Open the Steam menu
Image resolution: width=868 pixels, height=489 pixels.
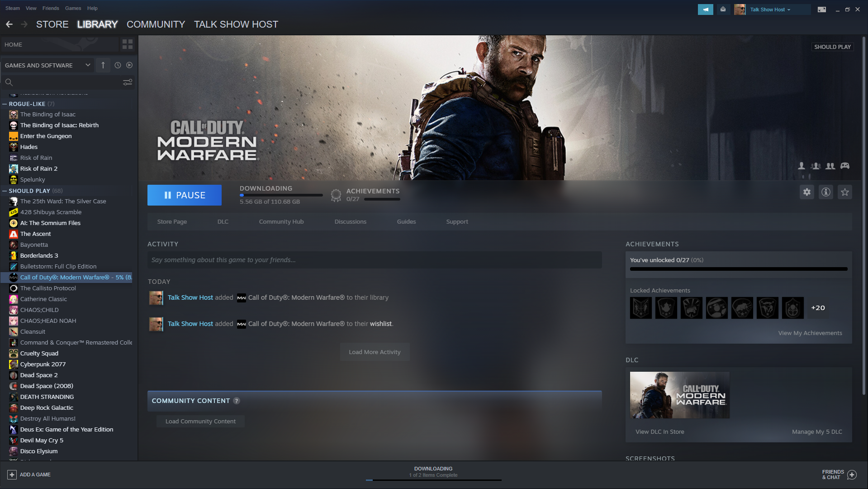pyautogui.click(x=13, y=8)
